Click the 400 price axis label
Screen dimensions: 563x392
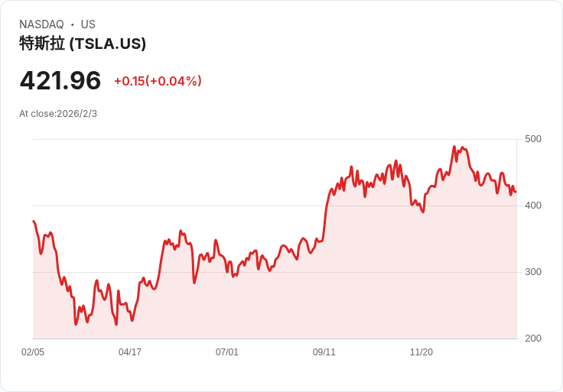[533, 206]
